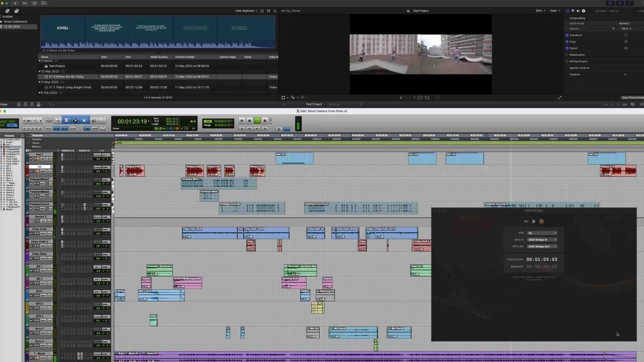Select the Grabber hand tool
Screen dimensions: 644x362
pos(84,120)
